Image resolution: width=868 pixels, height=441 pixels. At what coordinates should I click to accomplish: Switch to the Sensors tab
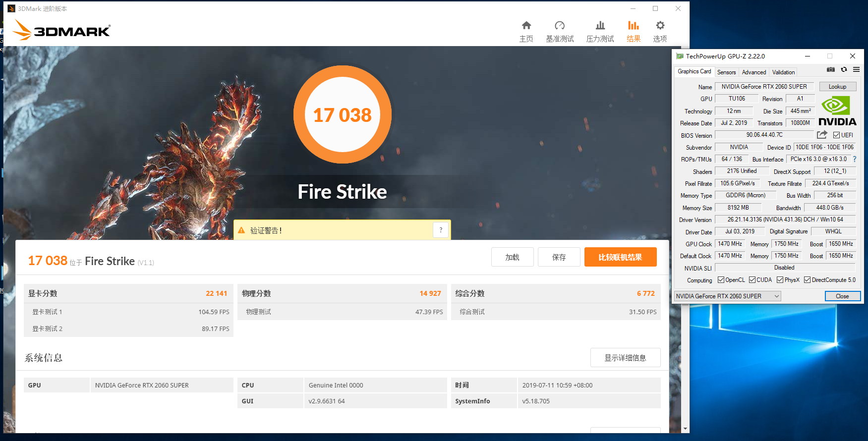pos(726,72)
